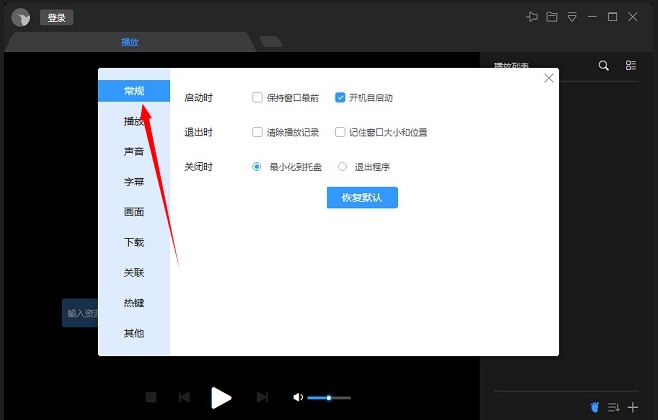Click the resource input field behind dialog
Viewport: 658px width, 420px height.
(80, 313)
